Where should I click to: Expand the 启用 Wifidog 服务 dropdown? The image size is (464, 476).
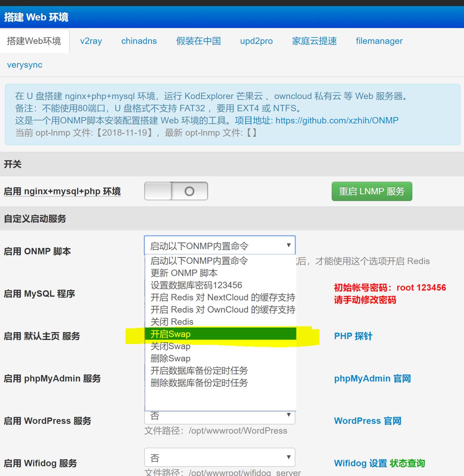[220, 457]
